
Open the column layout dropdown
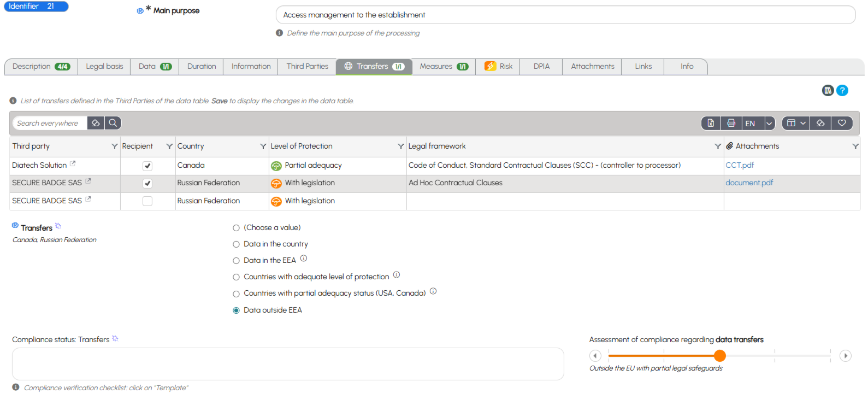(796, 123)
